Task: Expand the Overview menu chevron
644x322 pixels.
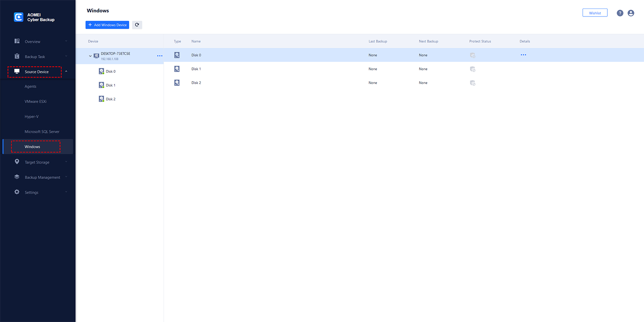Action: [66, 41]
